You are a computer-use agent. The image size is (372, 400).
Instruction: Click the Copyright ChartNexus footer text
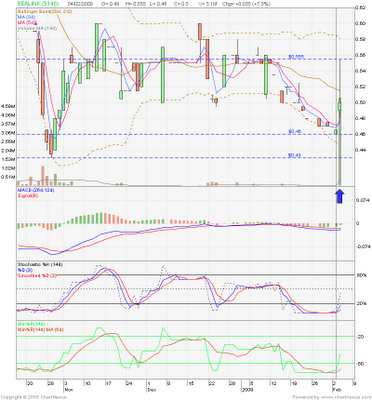pos(33,397)
